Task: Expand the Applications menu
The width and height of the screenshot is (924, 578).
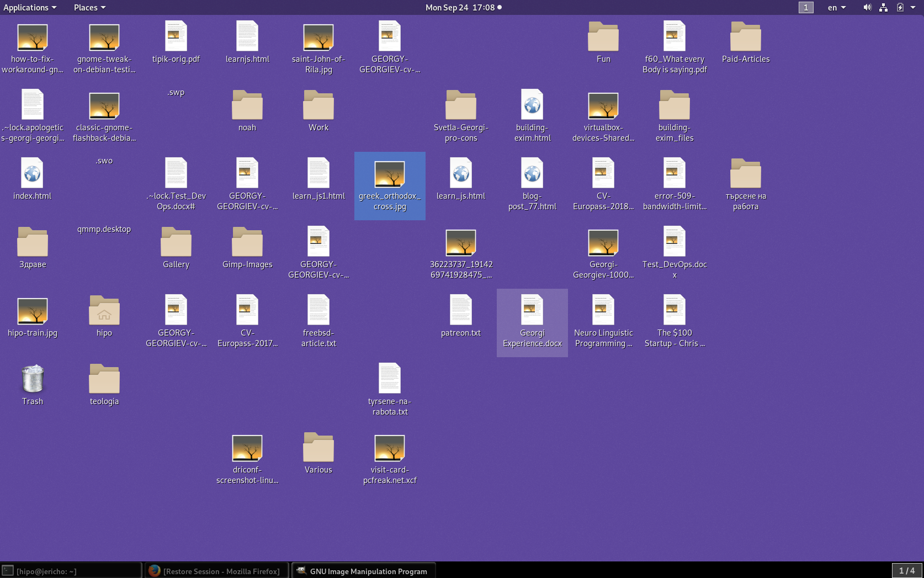Action: click(30, 7)
